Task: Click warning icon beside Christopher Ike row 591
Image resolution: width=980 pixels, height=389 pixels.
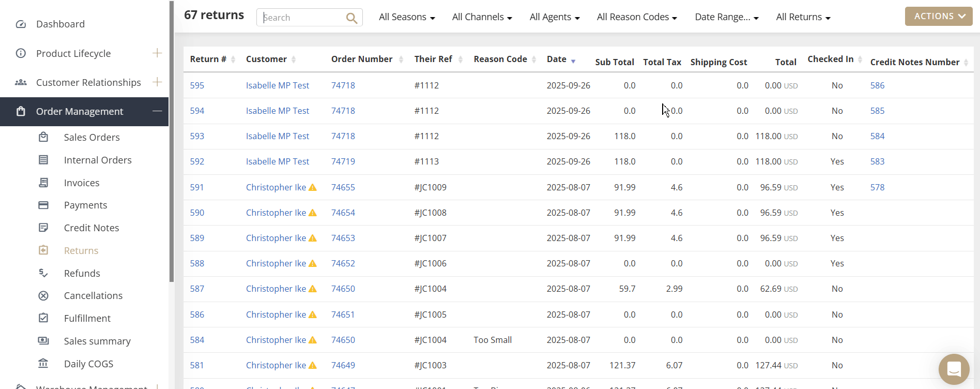Action: 313,187
